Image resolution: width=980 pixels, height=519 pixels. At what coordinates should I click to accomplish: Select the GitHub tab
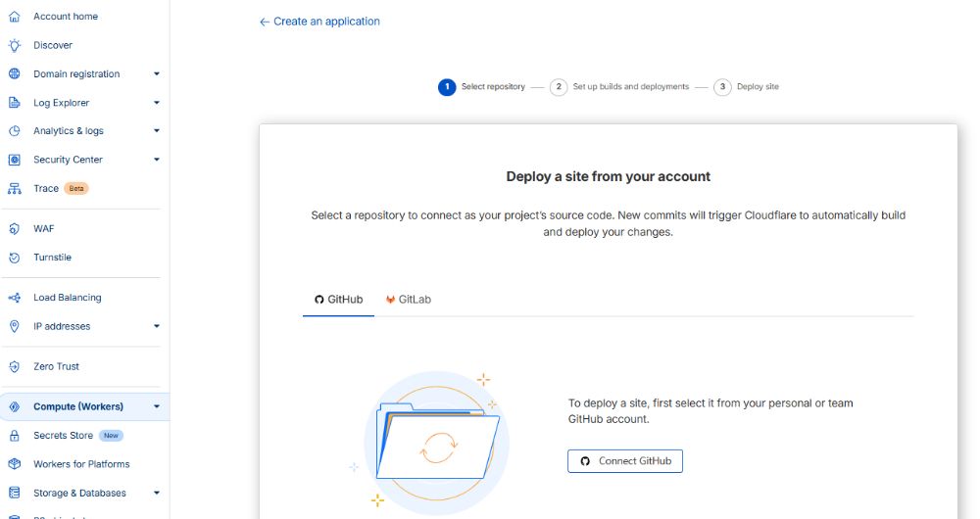[x=338, y=300]
